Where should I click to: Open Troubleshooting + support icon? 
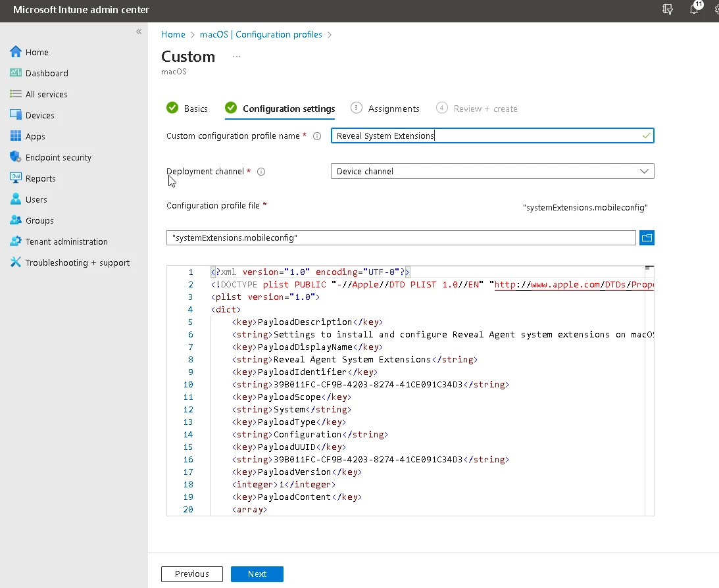coord(16,262)
